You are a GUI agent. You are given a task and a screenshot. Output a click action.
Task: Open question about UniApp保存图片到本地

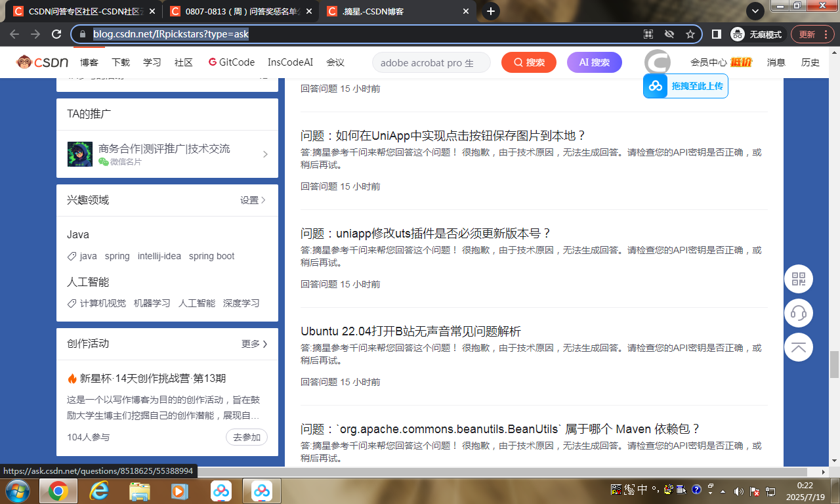point(443,136)
